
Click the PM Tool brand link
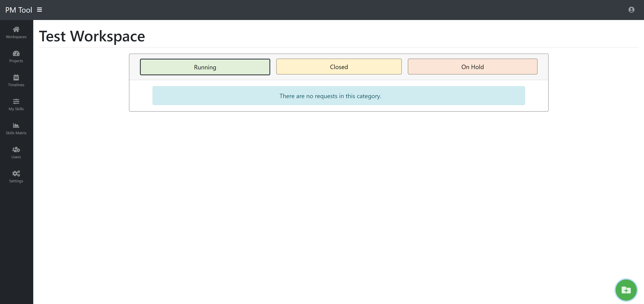(19, 10)
